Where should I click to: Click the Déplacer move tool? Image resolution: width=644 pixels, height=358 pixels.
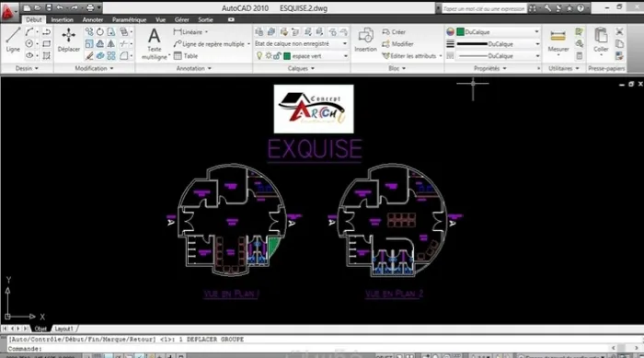point(69,40)
